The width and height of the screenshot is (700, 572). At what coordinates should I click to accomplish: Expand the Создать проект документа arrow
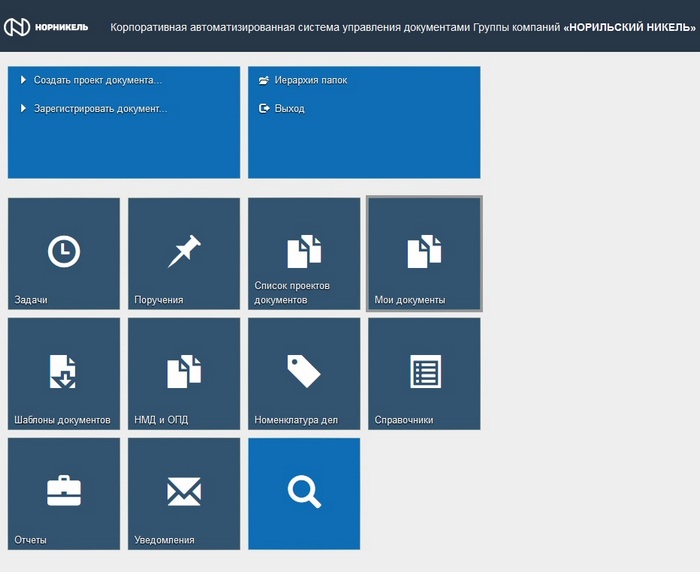23,80
